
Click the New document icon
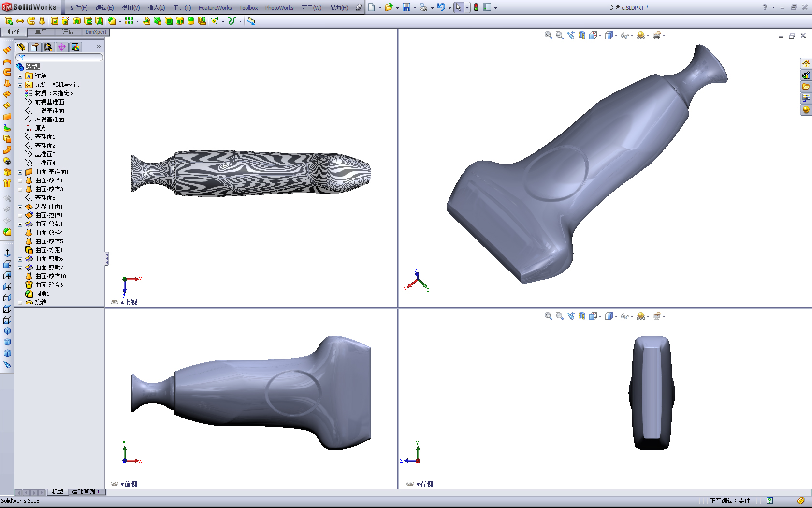pyautogui.click(x=372, y=7)
